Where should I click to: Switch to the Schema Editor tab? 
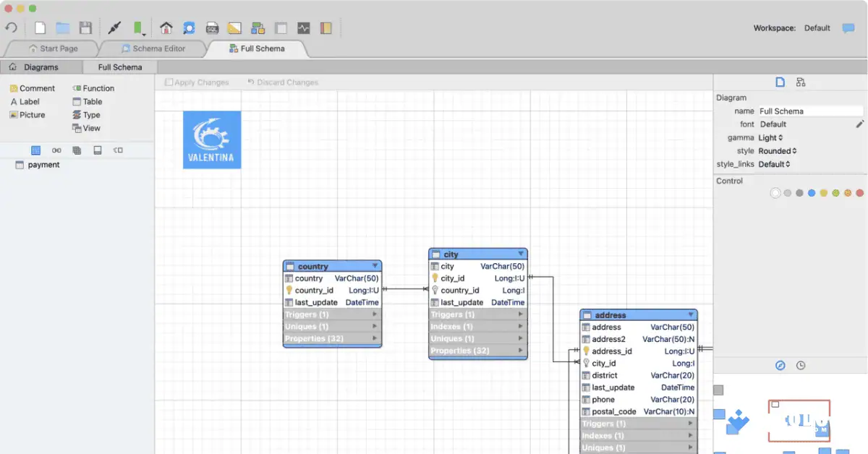coord(154,48)
